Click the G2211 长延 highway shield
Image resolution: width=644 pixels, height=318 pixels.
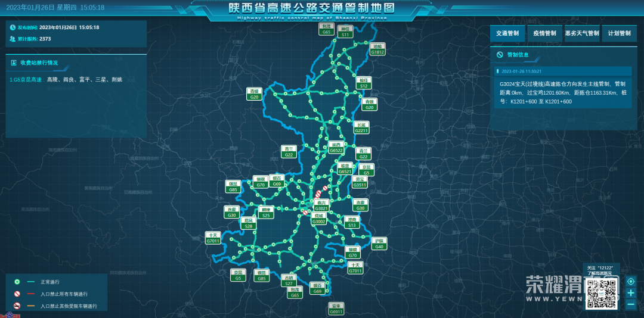(x=361, y=128)
